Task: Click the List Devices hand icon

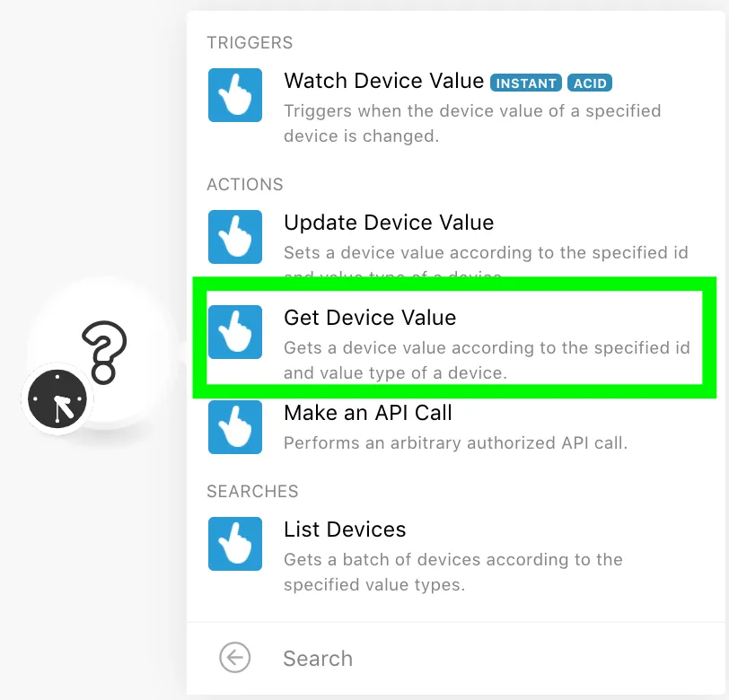Action: (x=235, y=544)
